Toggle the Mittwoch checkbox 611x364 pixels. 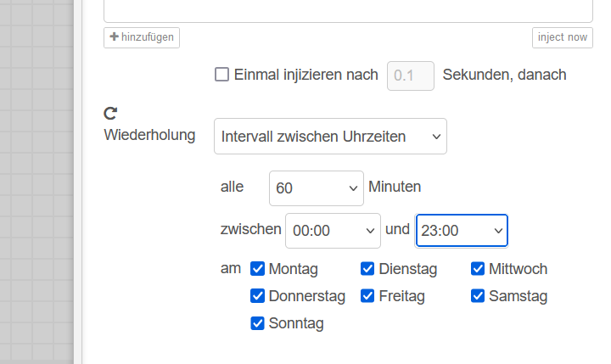tap(478, 268)
